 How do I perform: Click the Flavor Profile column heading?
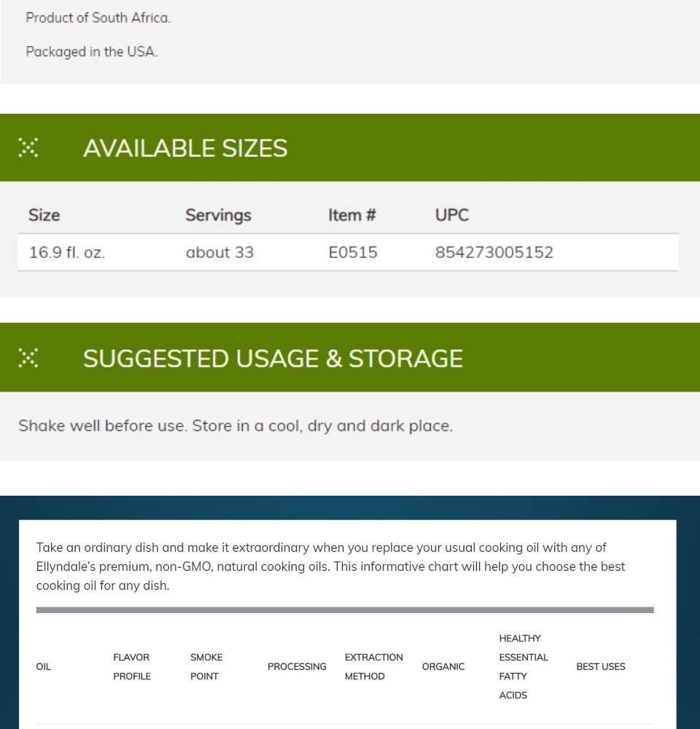click(132, 667)
